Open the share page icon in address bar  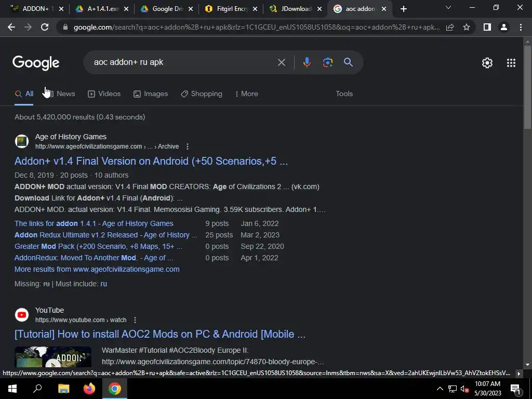point(450,27)
